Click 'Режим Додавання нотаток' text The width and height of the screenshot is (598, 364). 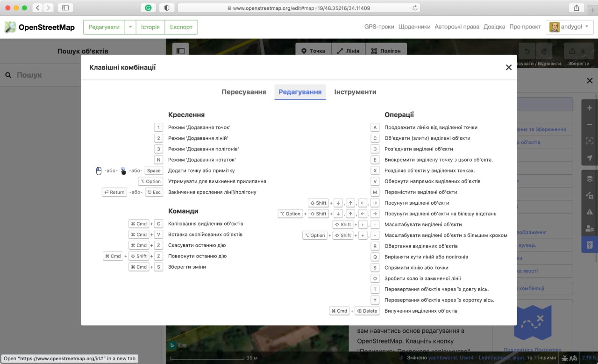click(202, 160)
